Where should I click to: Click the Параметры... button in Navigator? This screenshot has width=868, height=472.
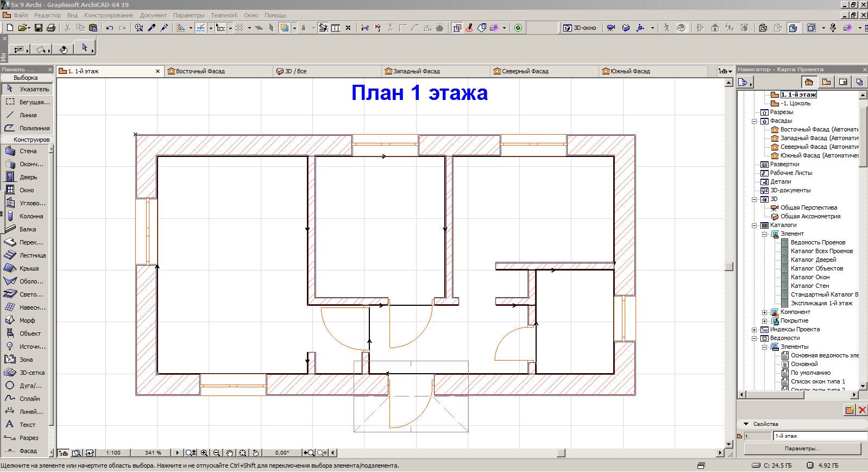802,449
